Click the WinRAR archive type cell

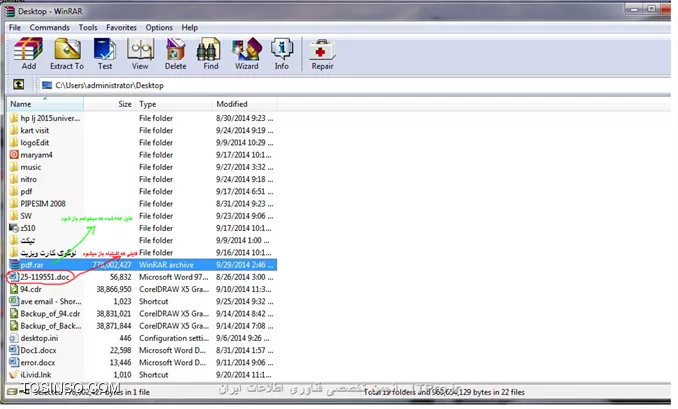click(x=166, y=265)
